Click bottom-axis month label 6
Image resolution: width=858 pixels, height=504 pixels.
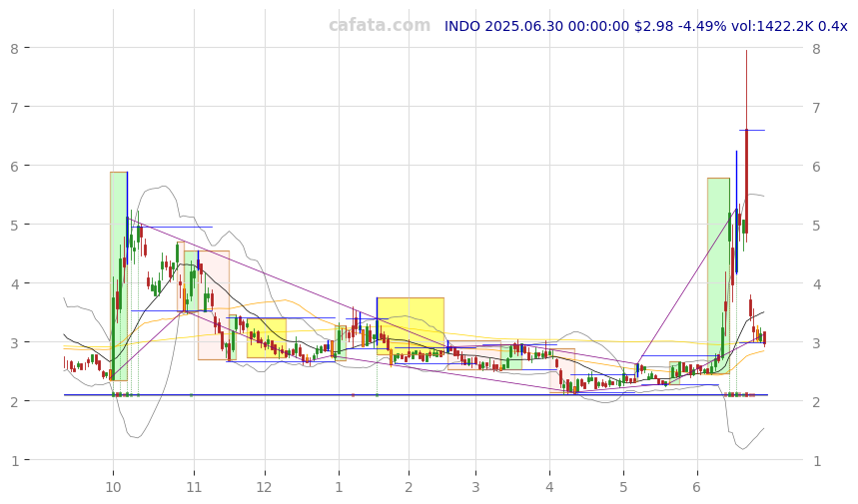(696, 487)
